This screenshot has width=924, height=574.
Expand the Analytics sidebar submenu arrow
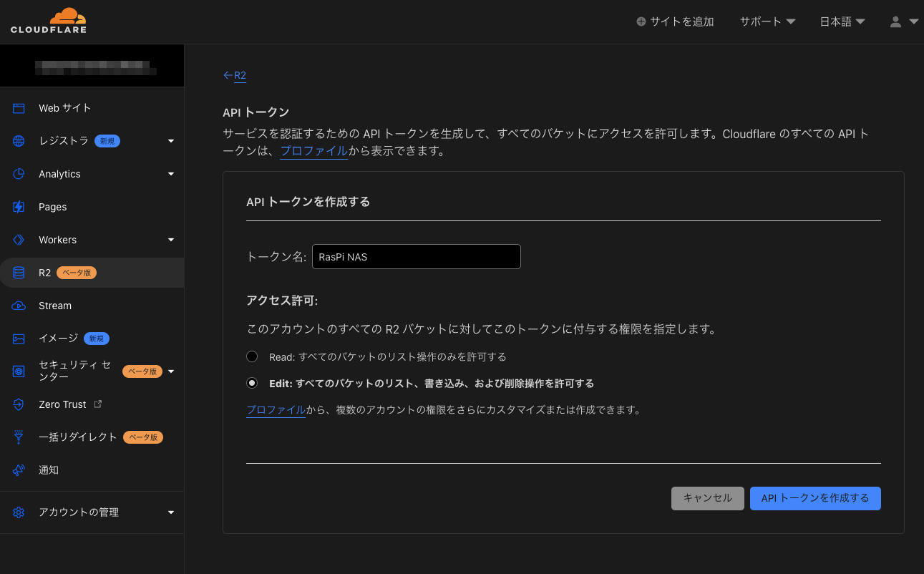click(171, 174)
